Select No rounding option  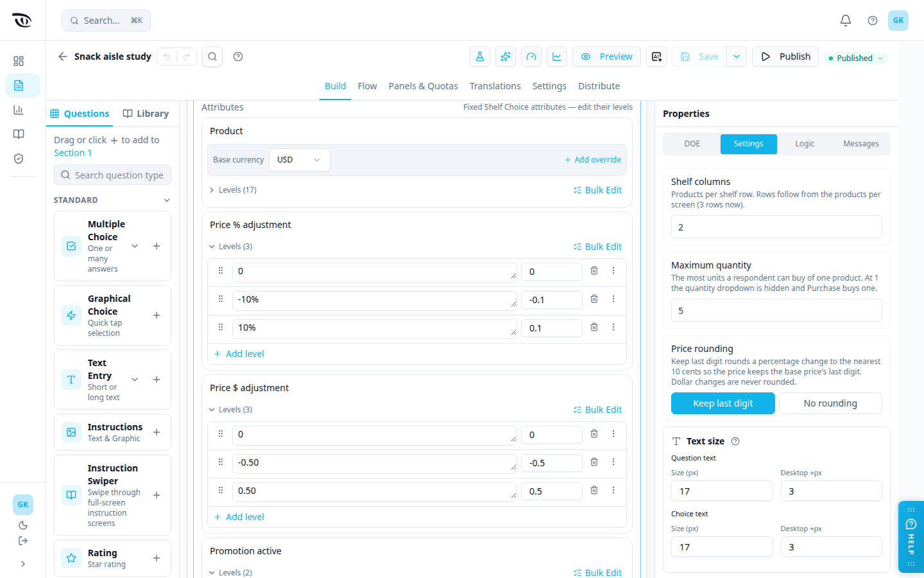pyautogui.click(x=830, y=403)
